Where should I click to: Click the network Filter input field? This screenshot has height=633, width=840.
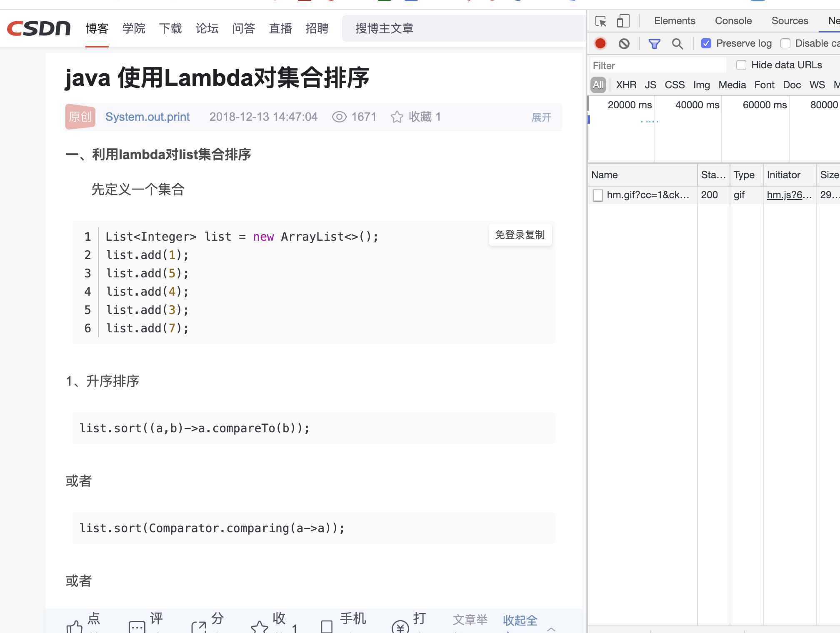point(657,65)
